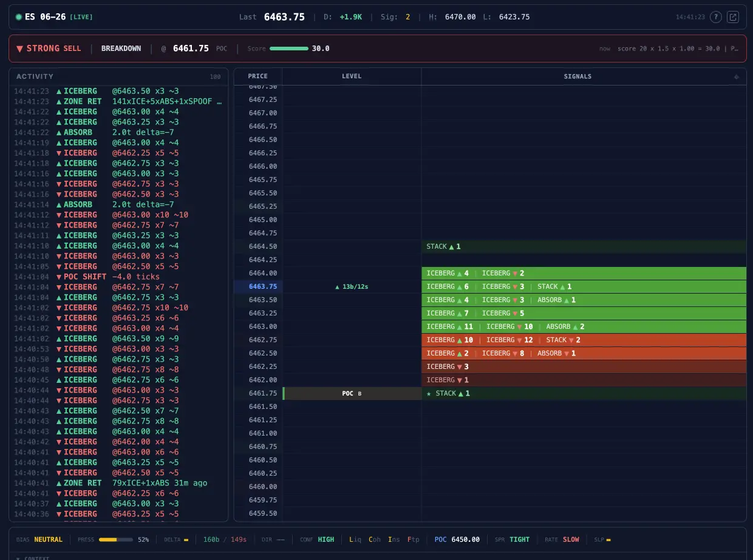The image size is (753, 560).
Task: Click the BREAKDOWN label in alert banner
Action: pyautogui.click(x=121, y=49)
